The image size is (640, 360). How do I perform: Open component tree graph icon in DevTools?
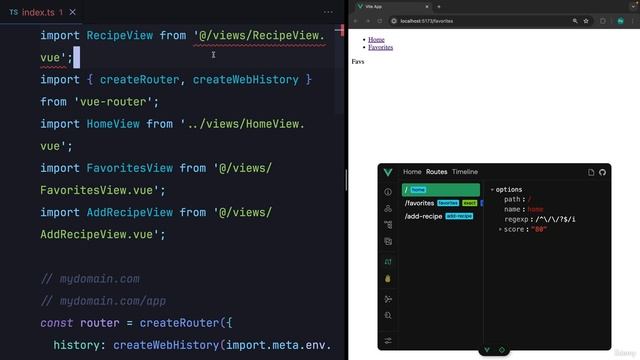pyautogui.click(x=388, y=225)
